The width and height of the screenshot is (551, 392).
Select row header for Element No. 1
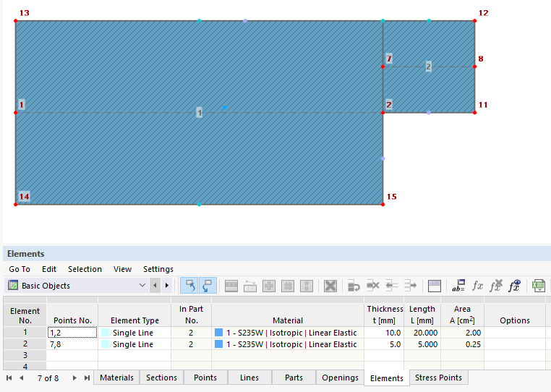pyautogui.click(x=25, y=332)
